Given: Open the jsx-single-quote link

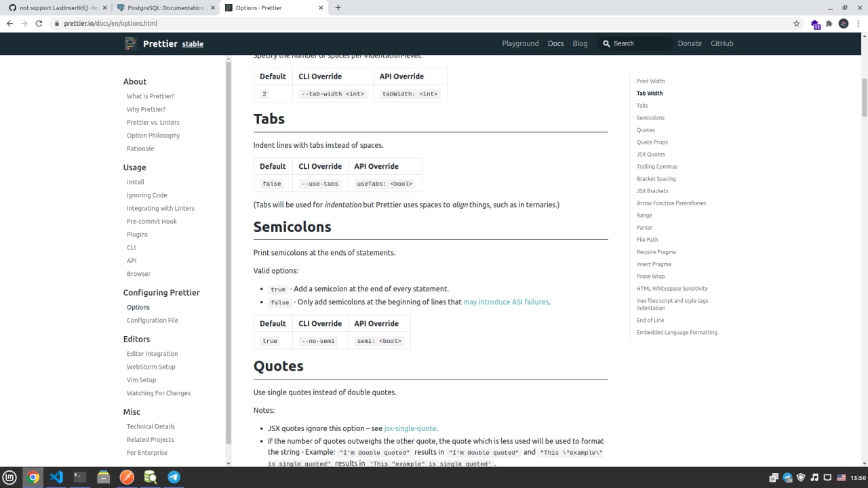Looking at the screenshot, I should click(410, 428).
